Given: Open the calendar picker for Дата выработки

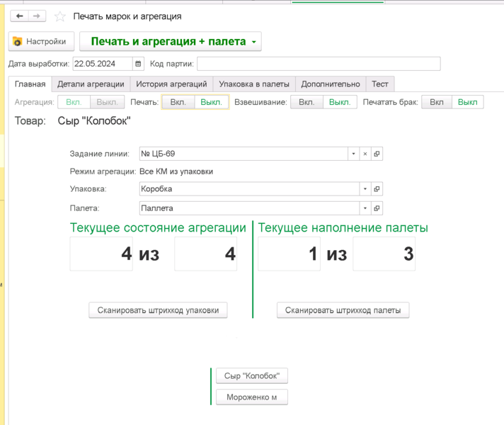Looking at the screenshot, I should pos(138,64).
